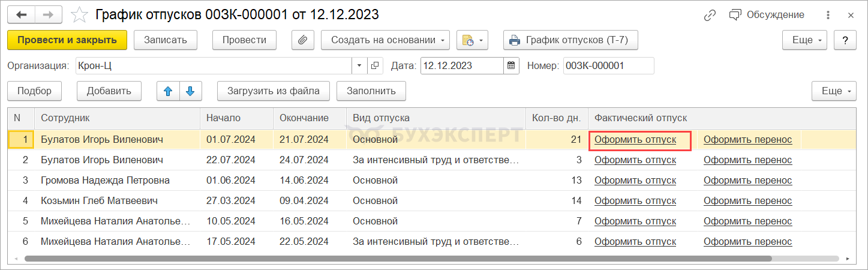Expand Создать на основании dropdown

386,40
